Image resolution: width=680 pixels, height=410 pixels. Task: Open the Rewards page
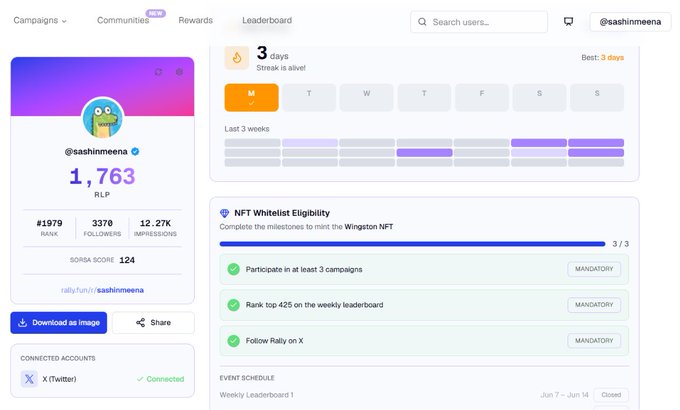tap(196, 20)
